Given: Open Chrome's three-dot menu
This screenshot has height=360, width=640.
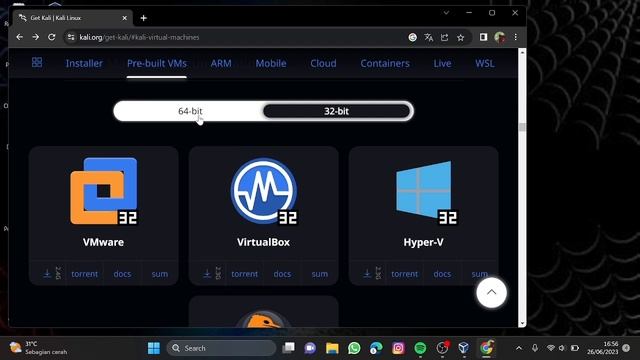Looking at the screenshot, I should coord(516,37).
